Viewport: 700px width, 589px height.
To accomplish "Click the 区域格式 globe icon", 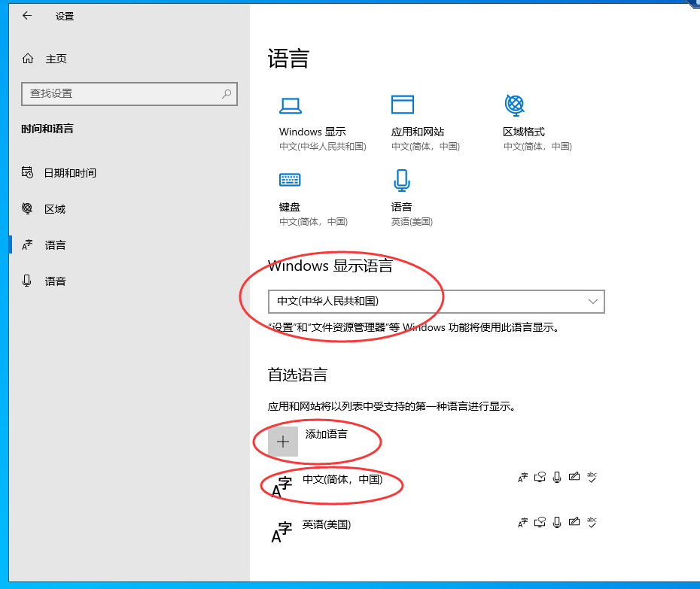I will (x=514, y=105).
